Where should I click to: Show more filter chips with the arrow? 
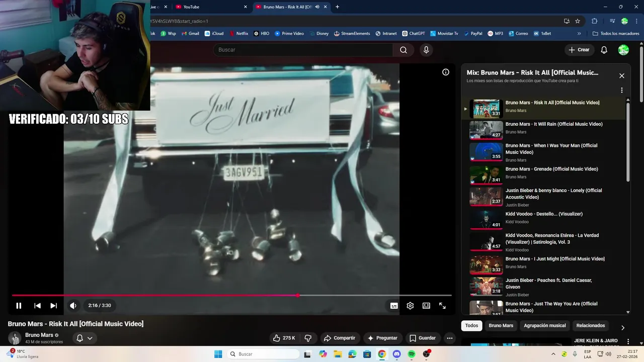tap(622, 327)
